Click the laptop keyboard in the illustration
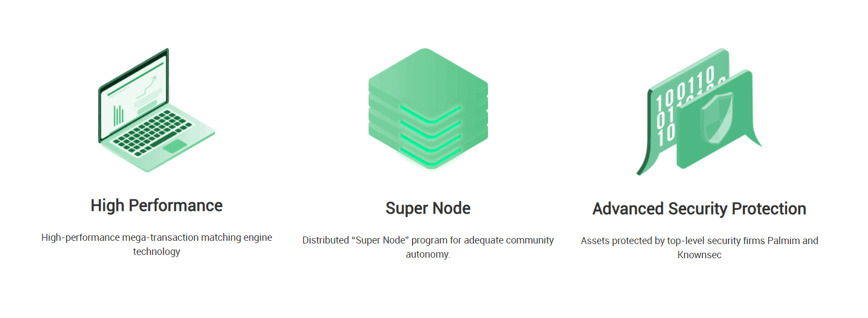 [152, 130]
